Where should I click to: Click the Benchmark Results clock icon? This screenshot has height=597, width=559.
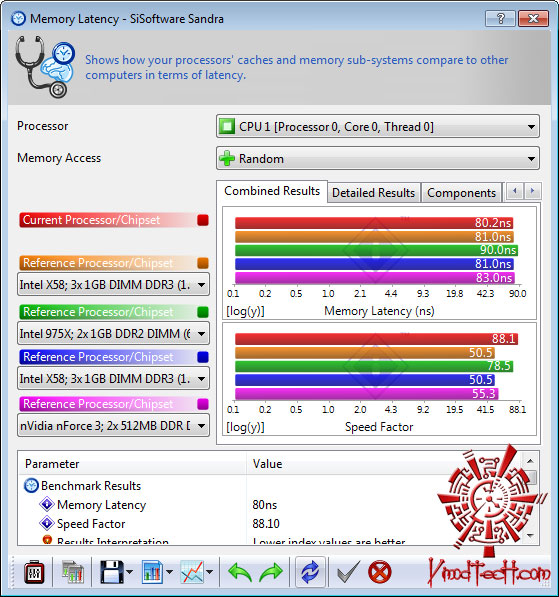31,485
